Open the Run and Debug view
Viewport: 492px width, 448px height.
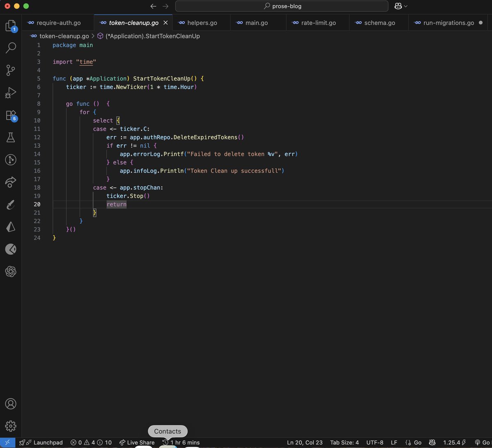(11, 93)
